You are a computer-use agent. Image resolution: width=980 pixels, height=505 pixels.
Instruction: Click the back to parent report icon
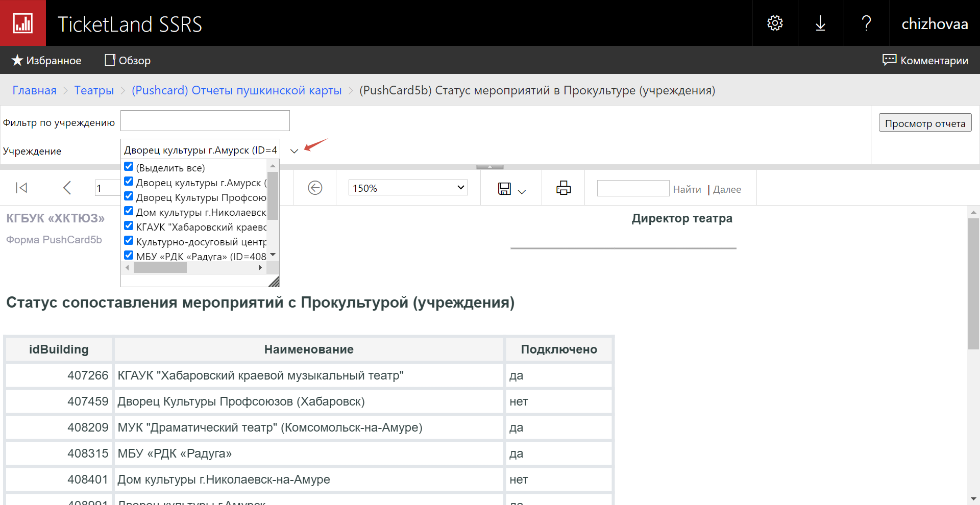click(x=315, y=188)
